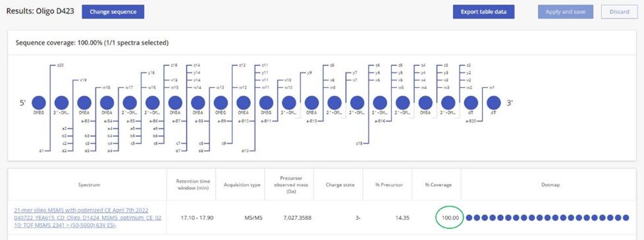644x240 pixels.
Task: Click the MS/MS acquisition type cell
Action: pos(253,218)
